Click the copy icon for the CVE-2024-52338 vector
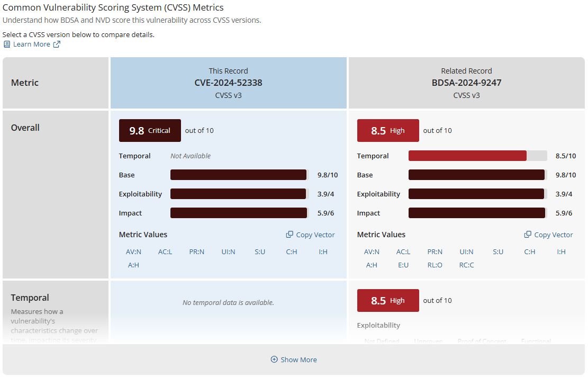Image resolution: width=588 pixels, height=377 pixels. [290, 235]
